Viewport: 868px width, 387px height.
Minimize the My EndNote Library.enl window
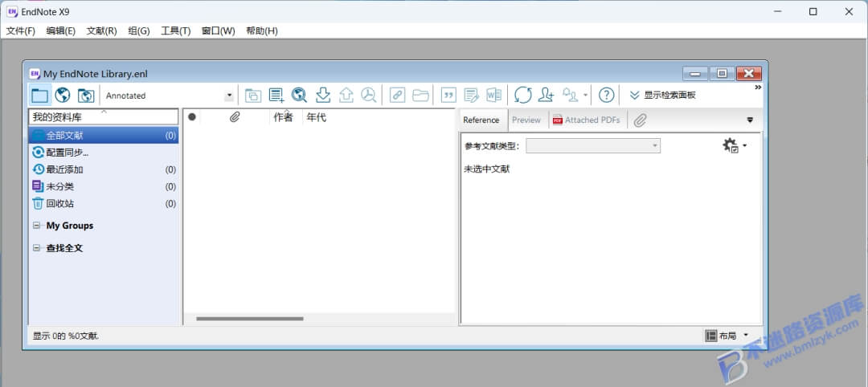(695, 74)
